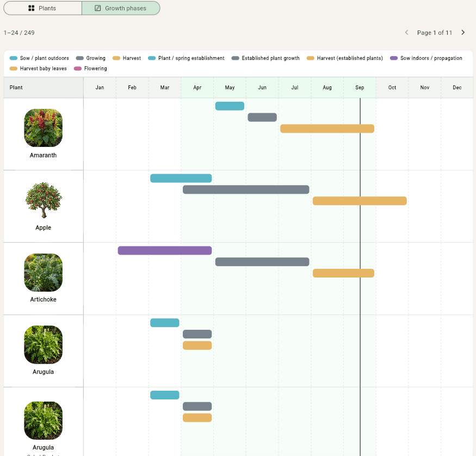
Task: Switch to the Plants tab
Action: click(x=42, y=8)
